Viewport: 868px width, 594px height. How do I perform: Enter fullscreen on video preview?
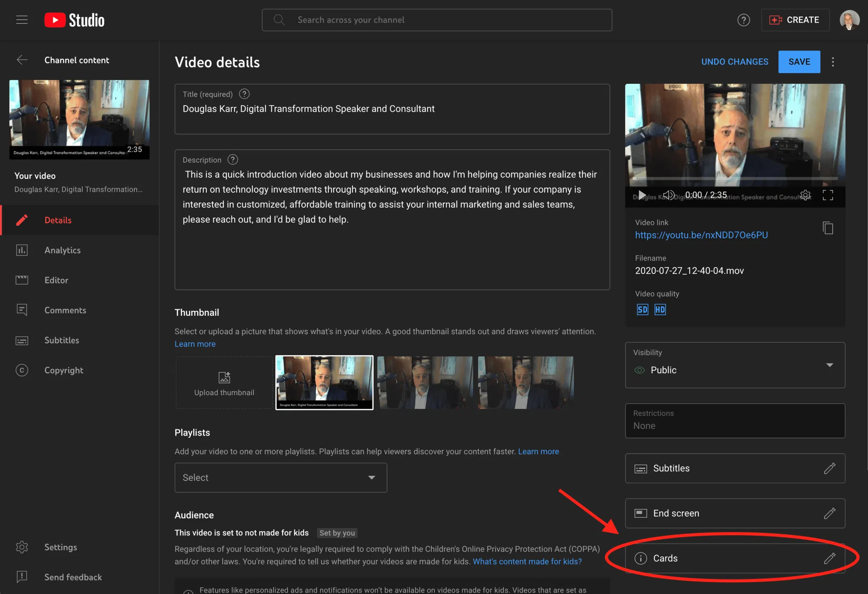click(x=828, y=195)
